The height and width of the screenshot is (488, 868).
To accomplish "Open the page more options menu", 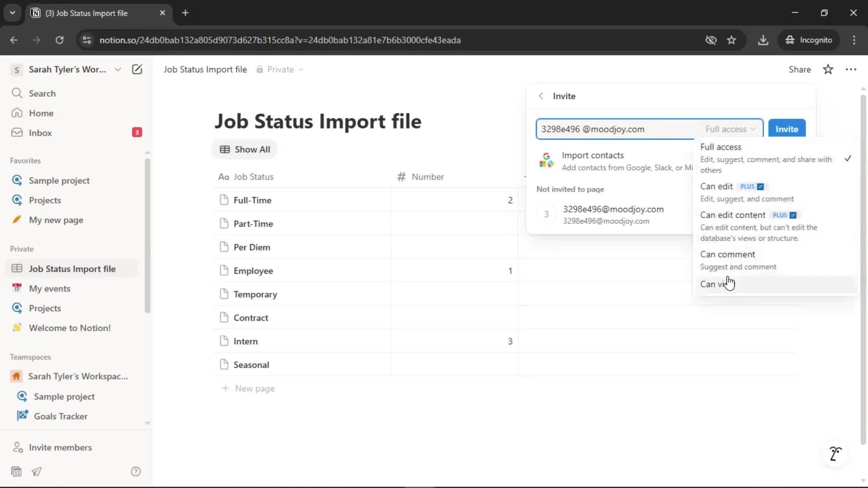I will (x=851, y=69).
